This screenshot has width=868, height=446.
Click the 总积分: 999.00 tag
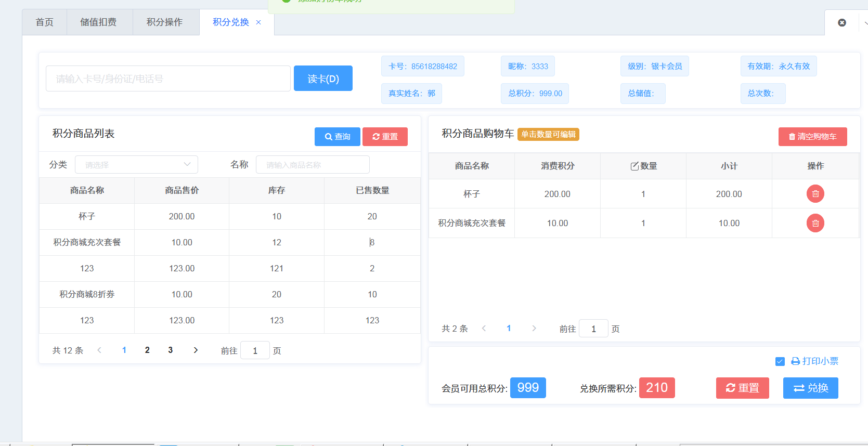(x=535, y=94)
